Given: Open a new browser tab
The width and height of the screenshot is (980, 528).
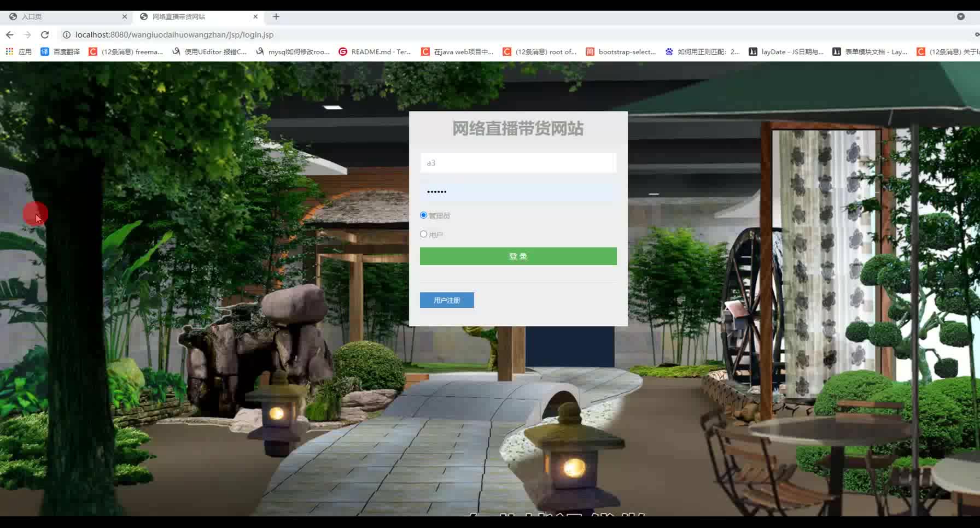Looking at the screenshot, I should (276, 16).
